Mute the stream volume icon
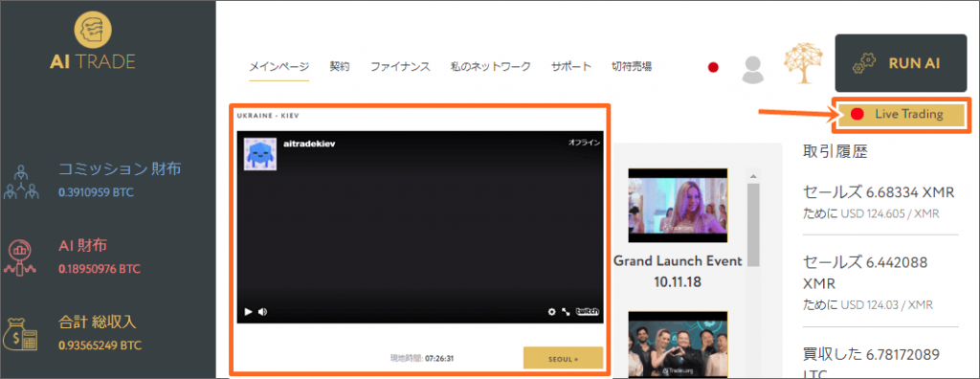This screenshot has width=980, height=379. [x=262, y=311]
